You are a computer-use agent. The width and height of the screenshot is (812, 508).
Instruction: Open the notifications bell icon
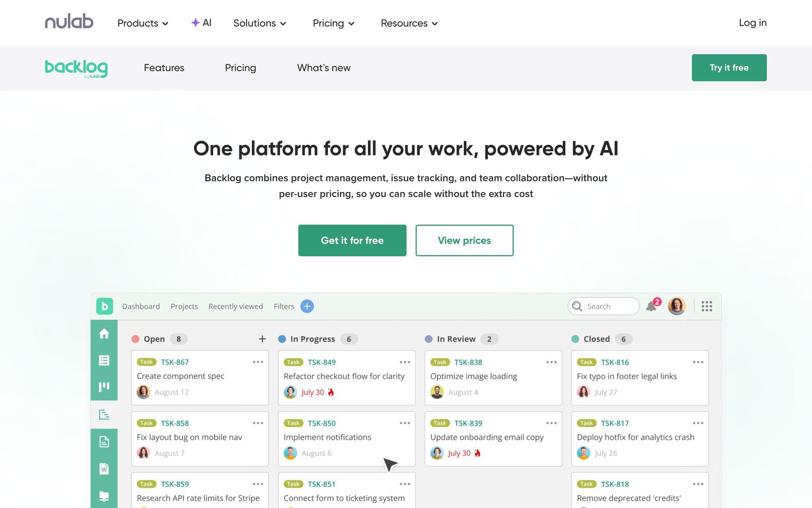pos(652,306)
